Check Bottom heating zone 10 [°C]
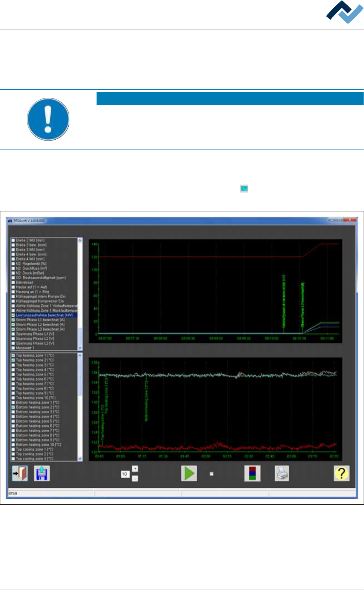The height and width of the screenshot is (590, 364). [x=14, y=445]
